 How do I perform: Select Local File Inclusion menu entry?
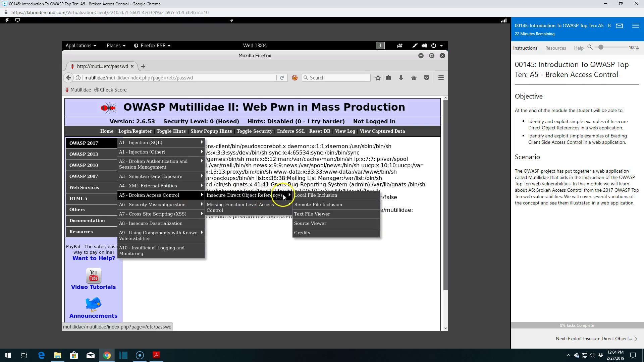pyautogui.click(x=336, y=195)
